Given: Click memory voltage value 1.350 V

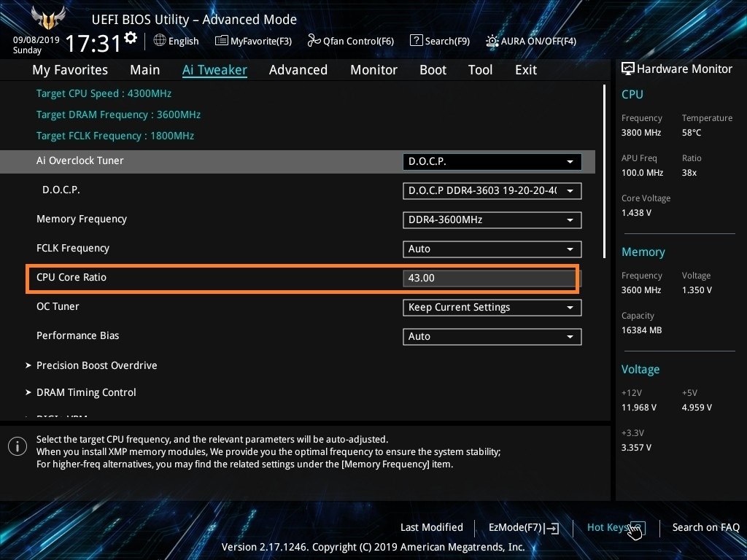Looking at the screenshot, I should click(x=697, y=289).
